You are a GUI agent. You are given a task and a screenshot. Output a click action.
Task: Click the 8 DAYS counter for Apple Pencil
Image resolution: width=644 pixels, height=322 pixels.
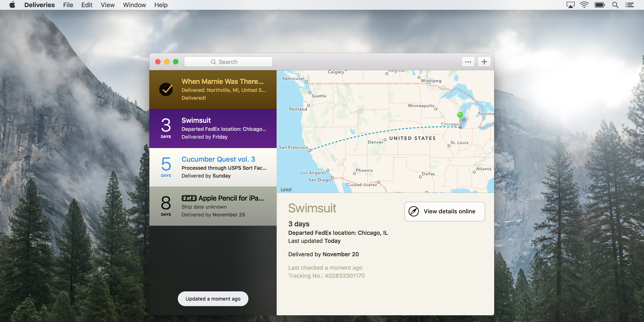pyautogui.click(x=166, y=206)
